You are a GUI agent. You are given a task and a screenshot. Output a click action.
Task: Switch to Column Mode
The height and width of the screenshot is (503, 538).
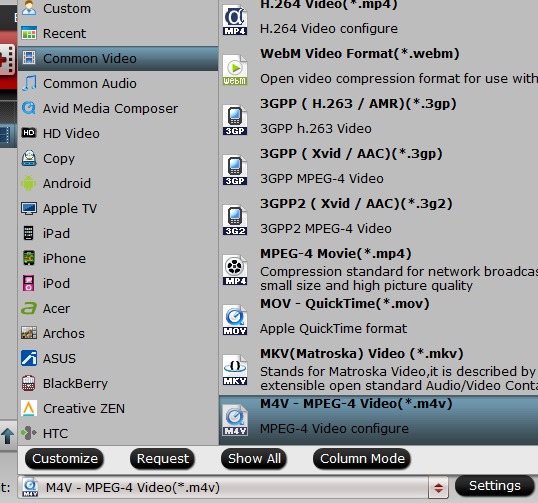pos(362,459)
